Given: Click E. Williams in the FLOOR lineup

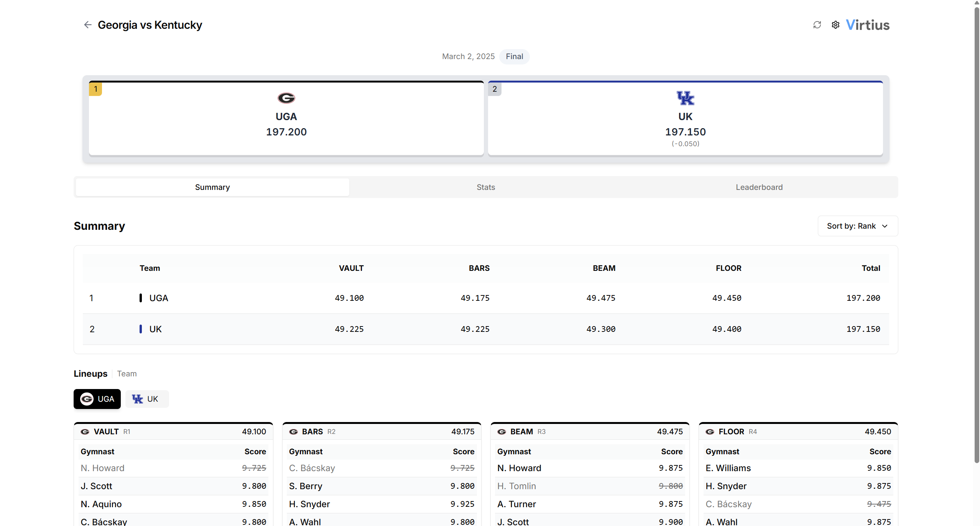Looking at the screenshot, I should click(728, 468).
